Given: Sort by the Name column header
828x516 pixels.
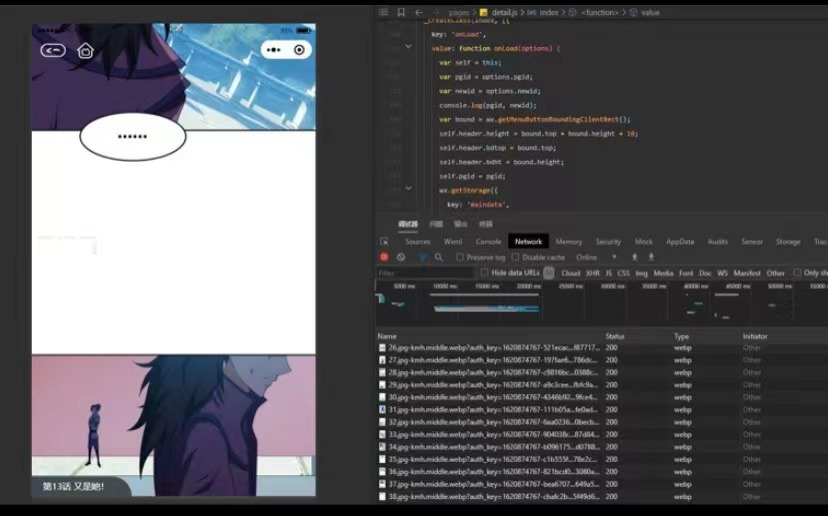Looking at the screenshot, I should pos(387,336).
